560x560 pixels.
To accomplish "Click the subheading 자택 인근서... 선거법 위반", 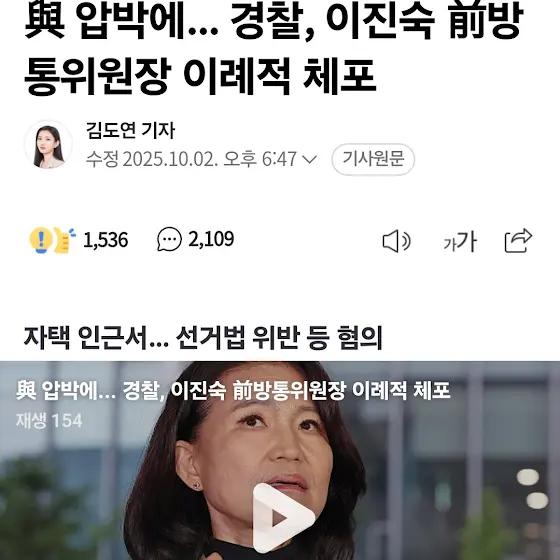I will point(203,338).
